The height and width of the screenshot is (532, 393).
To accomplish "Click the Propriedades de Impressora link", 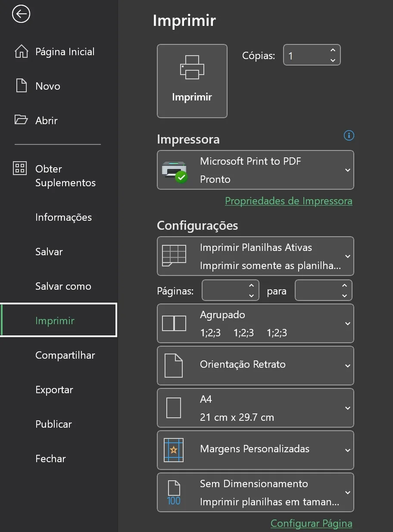I will click(x=288, y=201).
